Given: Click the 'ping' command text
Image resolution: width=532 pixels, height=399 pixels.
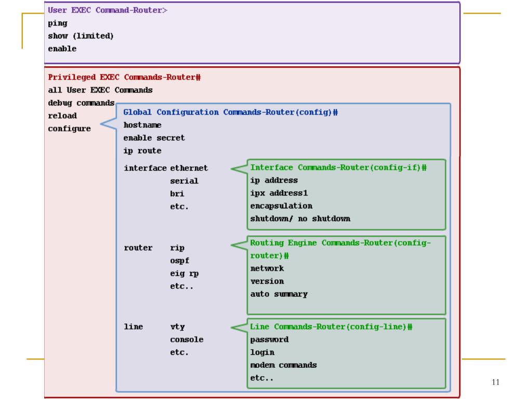Looking at the screenshot, I should 58,23.
